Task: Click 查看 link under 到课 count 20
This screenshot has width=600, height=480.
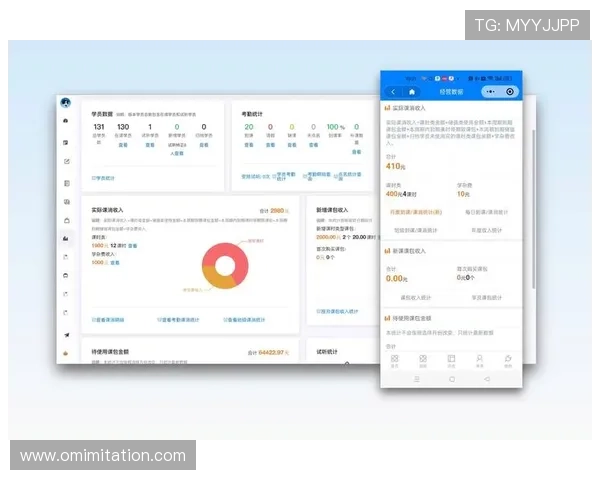Action: click(x=249, y=144)
